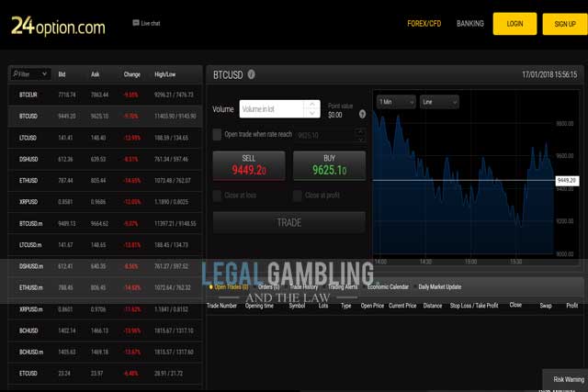Screen dimensions: 588x392
Task: Click the Change column header
Action: (132, 74)
